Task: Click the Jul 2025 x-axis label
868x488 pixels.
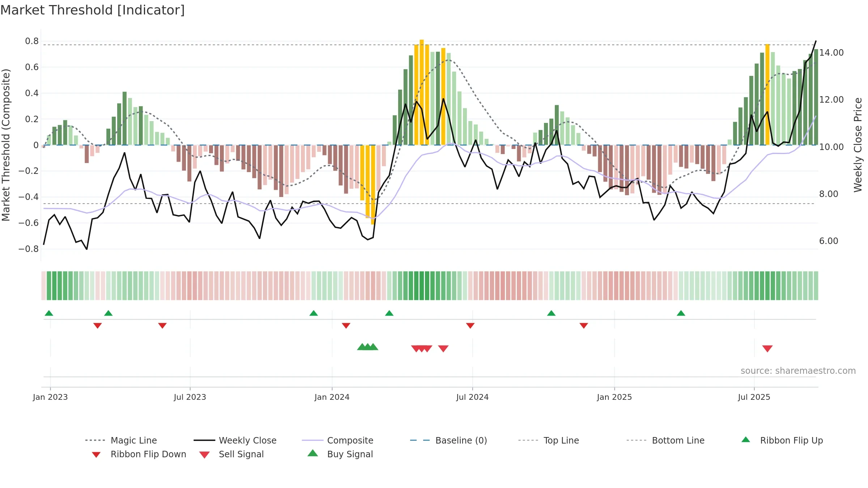Action: click(x=754, y=397)
